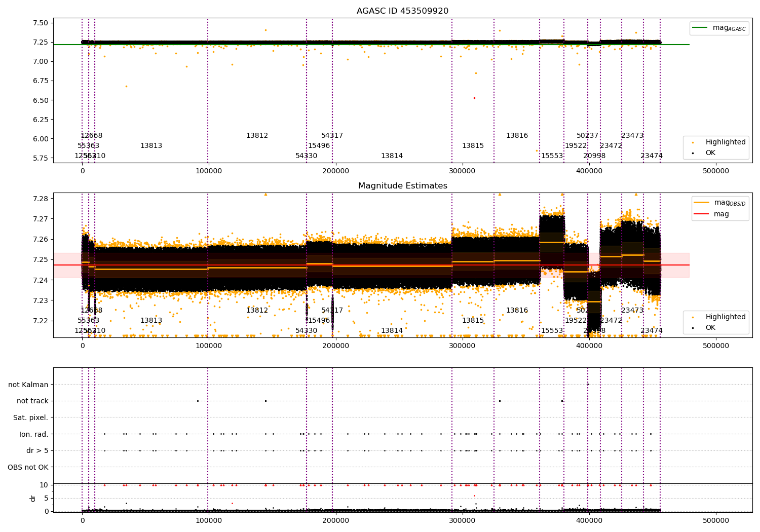
Task: Click OBSID label 23472 in AGASC ID panel
Action: click(x=611, y=146)
